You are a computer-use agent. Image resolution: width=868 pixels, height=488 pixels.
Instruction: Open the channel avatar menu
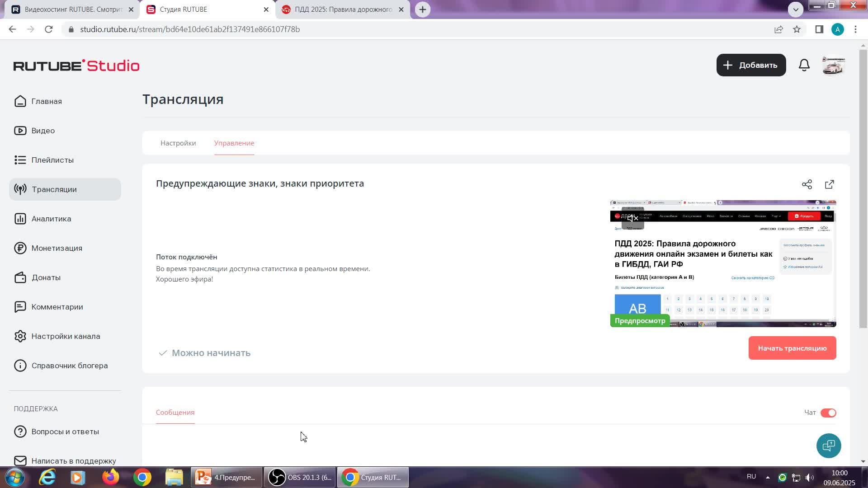[833, 66]
